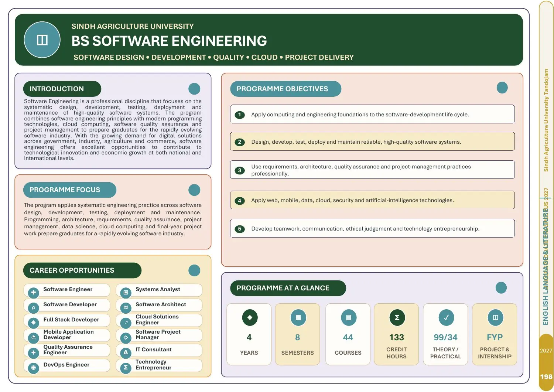554x392 pixels.
Task: Click the 133 credit hours value
Action: click(397, 337)
